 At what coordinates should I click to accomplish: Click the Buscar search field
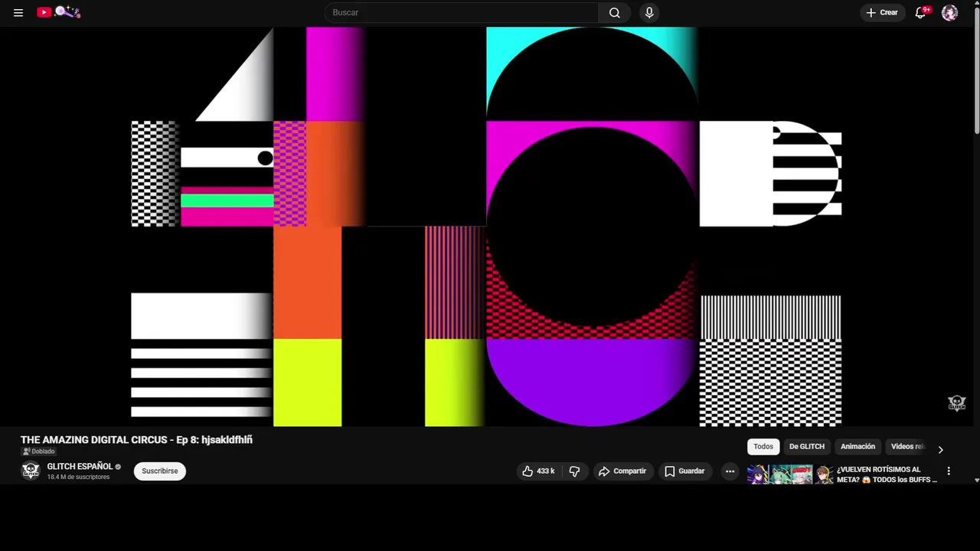462,12
